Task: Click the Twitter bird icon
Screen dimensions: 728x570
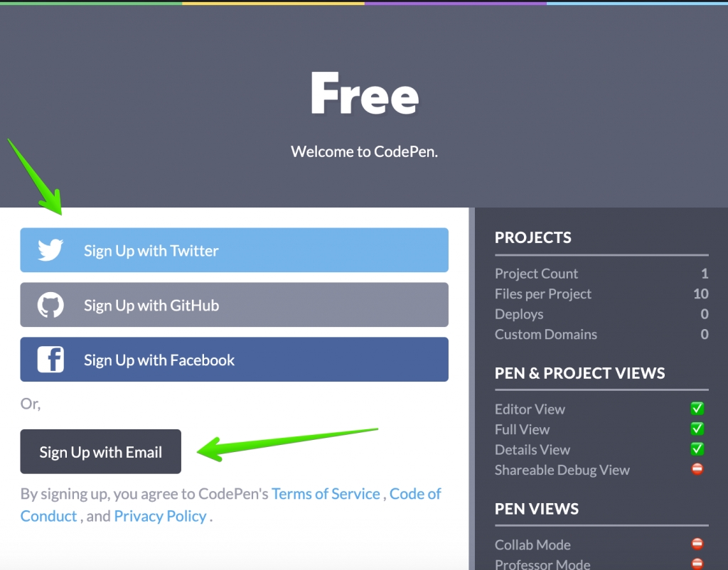Action: (50, 250)
